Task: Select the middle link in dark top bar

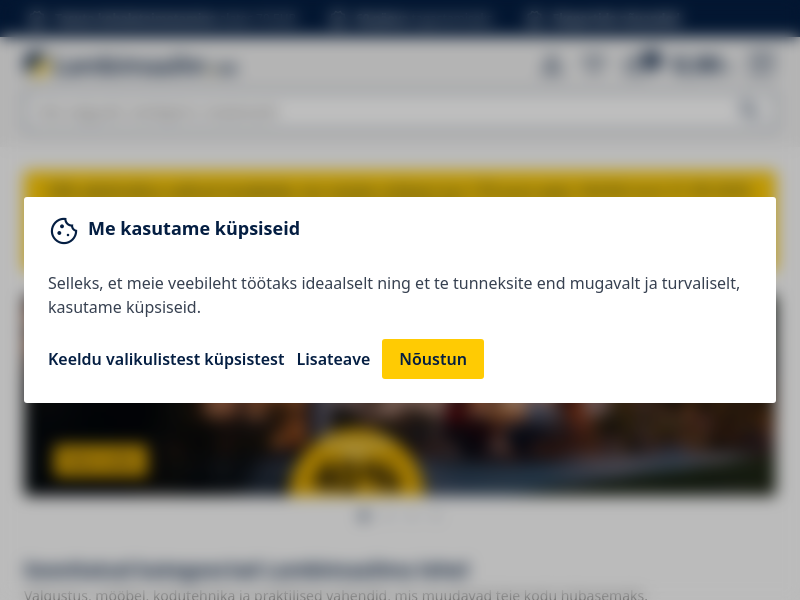Action: pos(411,18)
